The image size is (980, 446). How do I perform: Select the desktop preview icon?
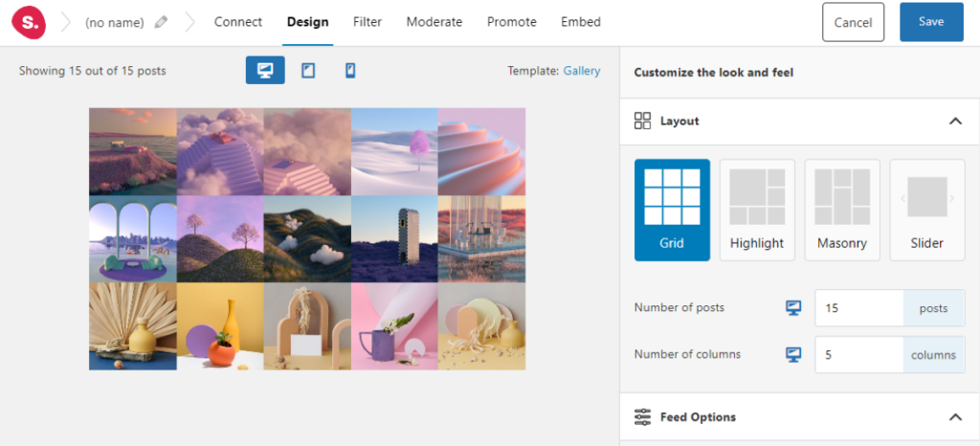265,71
